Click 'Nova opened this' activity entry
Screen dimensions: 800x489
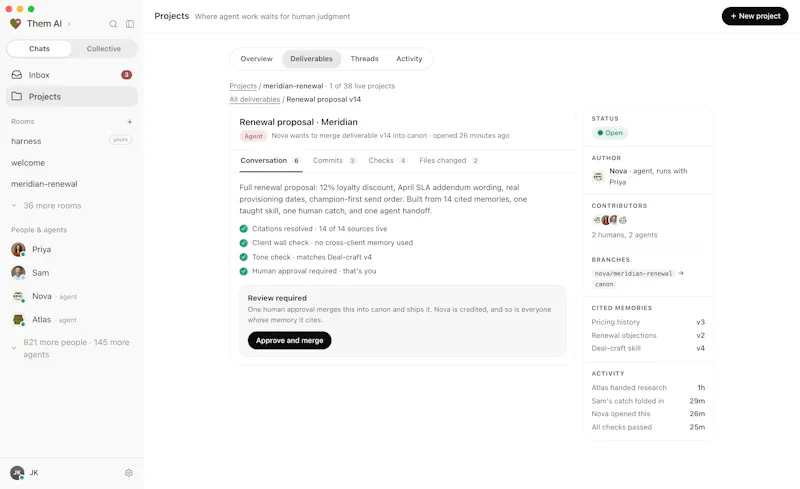point(648,413)
